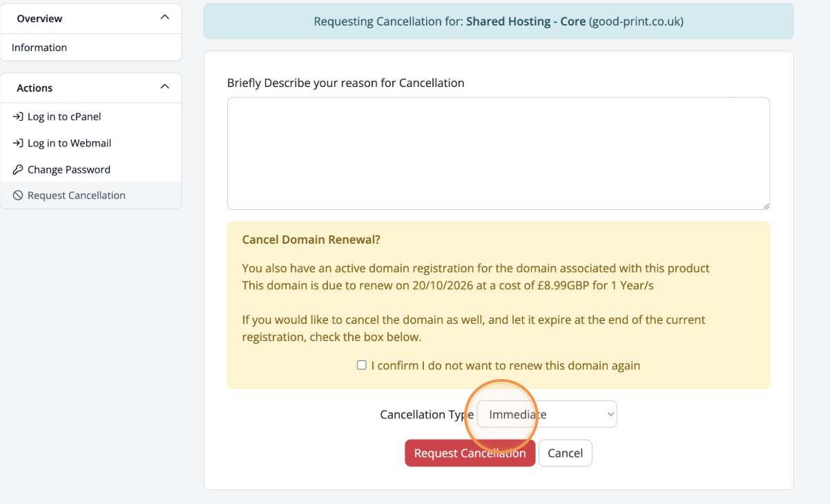The height and width of the screenshot is (504, 830).
Task: Open the Change Password sidebar entry
Action: (x=69, y=169)
